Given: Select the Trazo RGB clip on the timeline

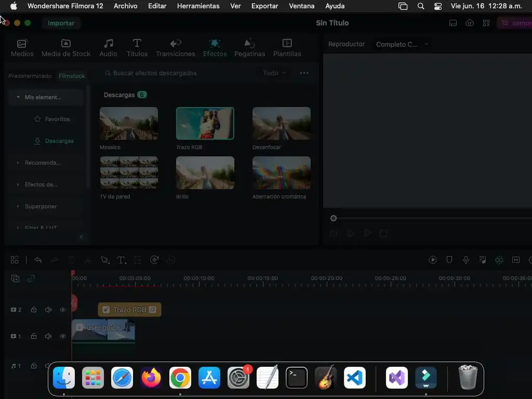Looking at the screenshot, I should click(129, 310).
